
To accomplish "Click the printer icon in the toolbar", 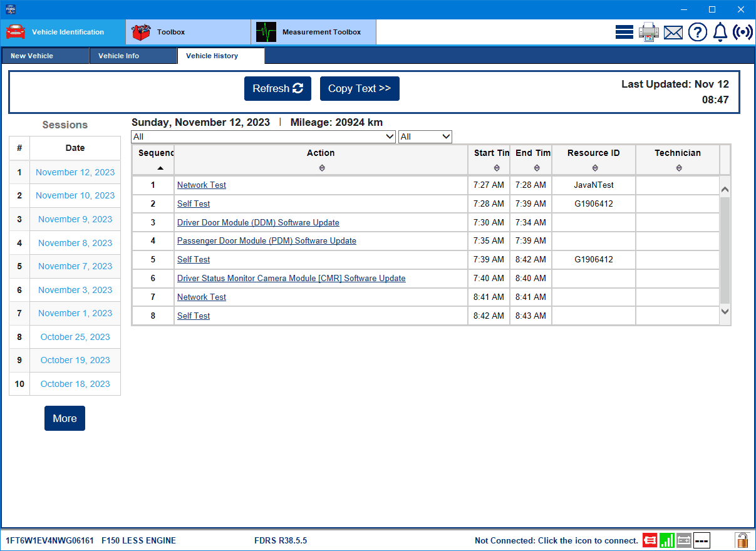I will (x=649, y=32).
